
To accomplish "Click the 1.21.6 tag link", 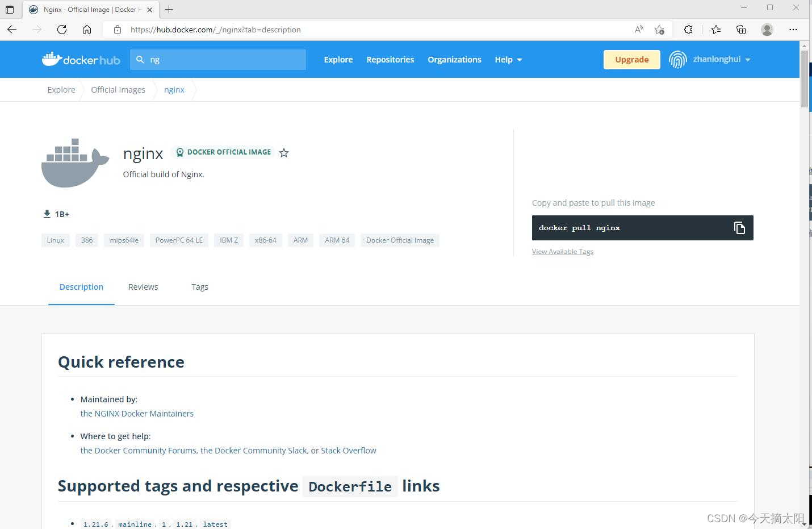I will point(96,524).
